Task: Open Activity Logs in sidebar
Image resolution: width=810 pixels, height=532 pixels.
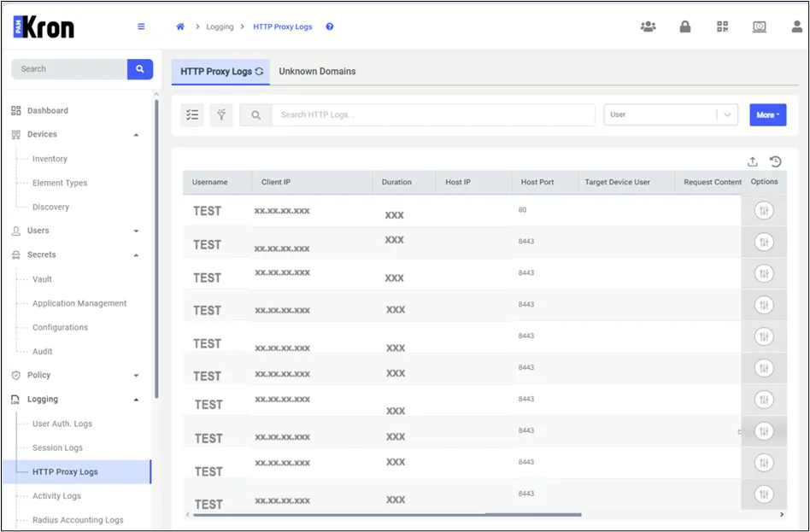Action: pos(57,496)
